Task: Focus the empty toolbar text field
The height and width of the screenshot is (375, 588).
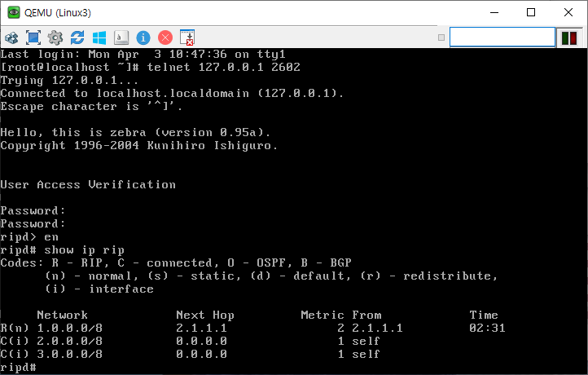Action: click(x=502, y=37)
